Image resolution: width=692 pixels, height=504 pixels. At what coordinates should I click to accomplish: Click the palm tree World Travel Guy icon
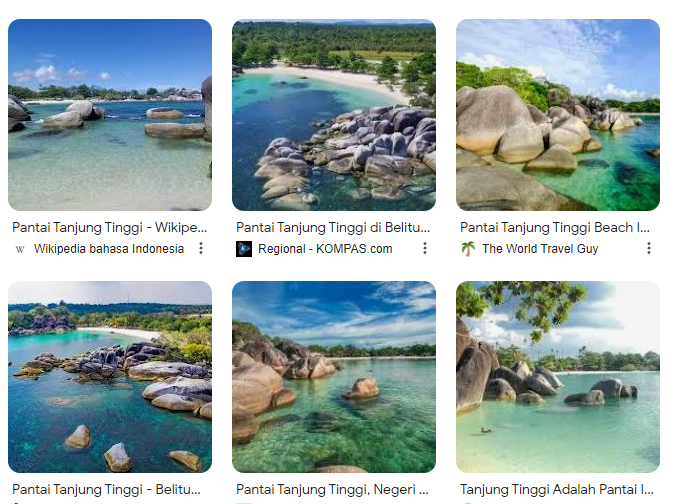point(468,249)
